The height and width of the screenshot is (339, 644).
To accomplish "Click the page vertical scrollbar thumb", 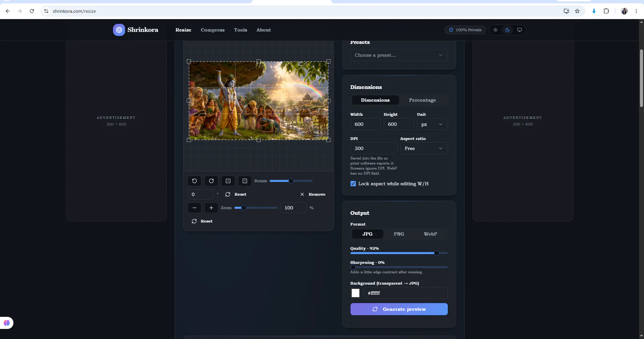I will [x=641, y=78].
